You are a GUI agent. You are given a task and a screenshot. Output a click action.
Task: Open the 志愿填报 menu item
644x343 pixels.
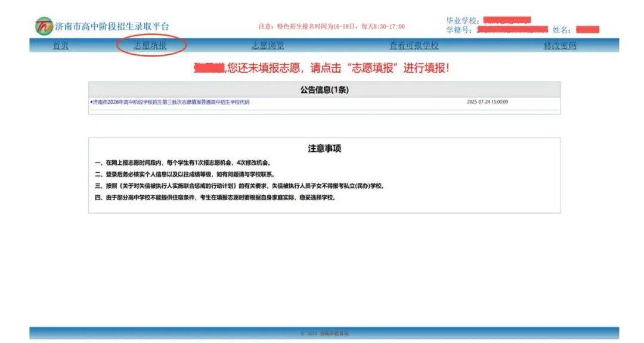[150, 45]
